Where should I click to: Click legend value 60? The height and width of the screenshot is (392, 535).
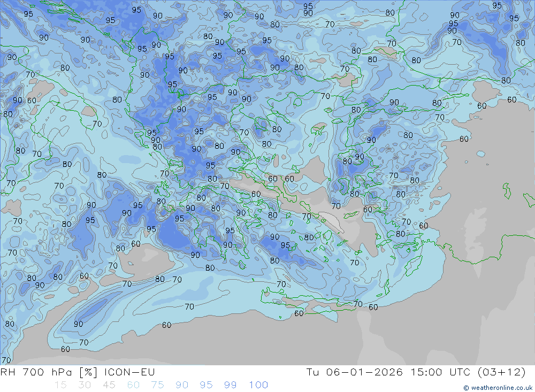click(133, 385)
